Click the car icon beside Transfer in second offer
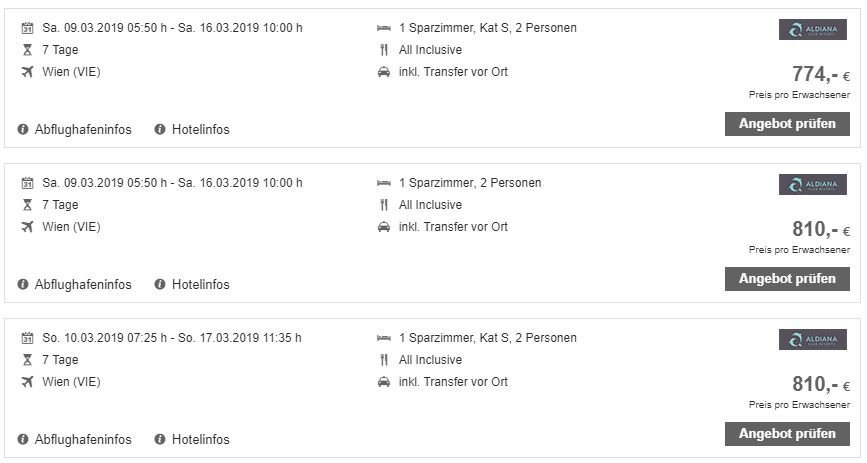The image size is (867, 463). 384,227
